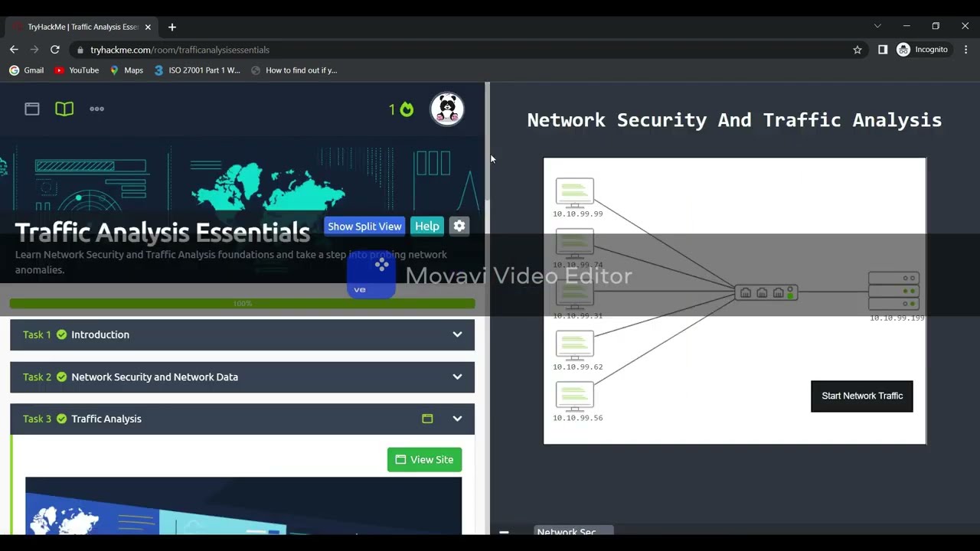Collapse Task 3 Traffic Analysis chevron
The image size is (980, 551).
pos(457,419)
